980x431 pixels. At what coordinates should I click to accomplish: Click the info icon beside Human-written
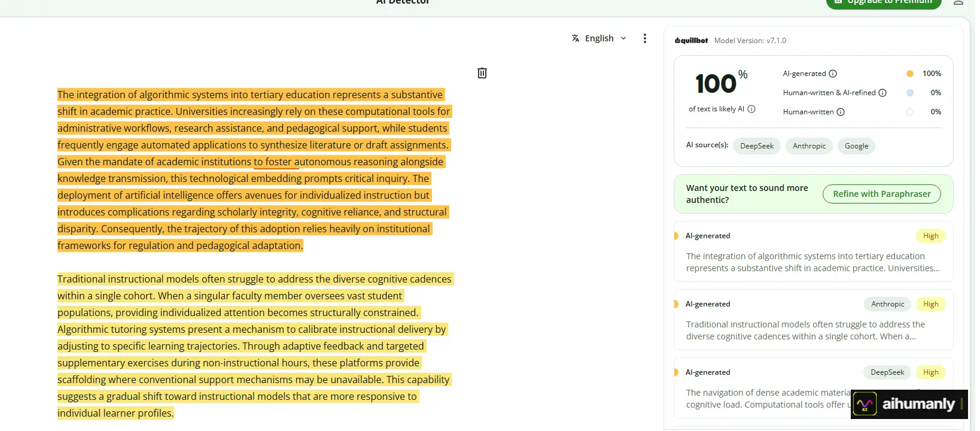841,112
